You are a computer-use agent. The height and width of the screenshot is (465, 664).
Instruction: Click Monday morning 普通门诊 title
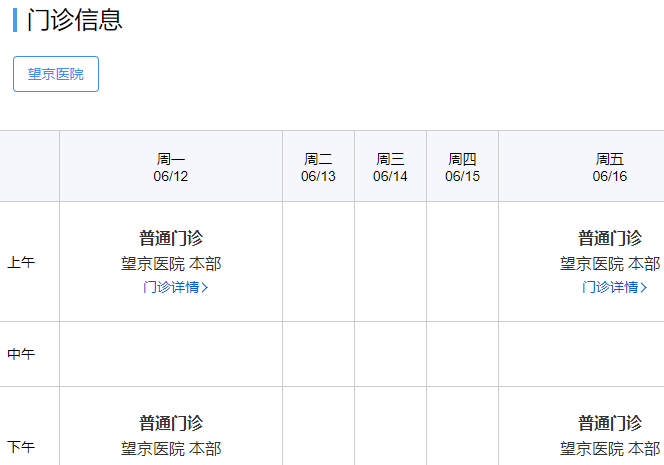point(171,238)
